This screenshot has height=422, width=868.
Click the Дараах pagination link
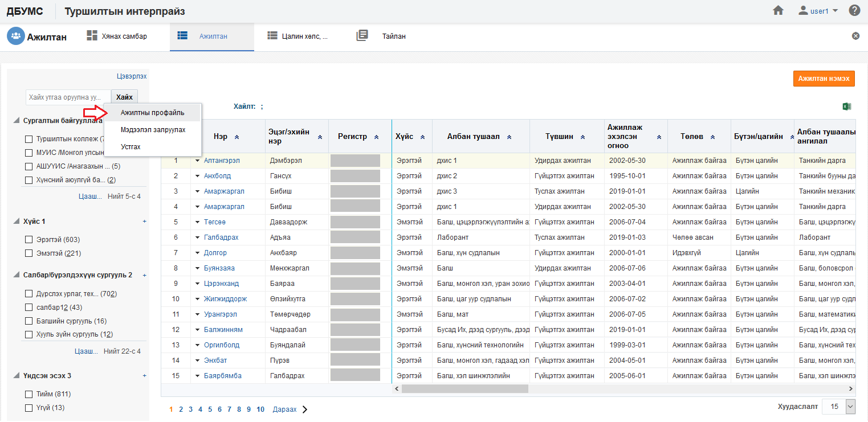pyautogui.click(x=284, y=409)
